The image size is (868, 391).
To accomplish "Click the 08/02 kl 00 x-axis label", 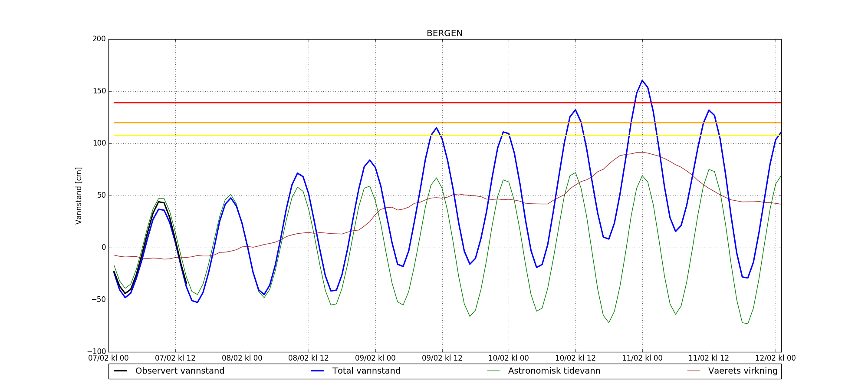I will [242, 358].
